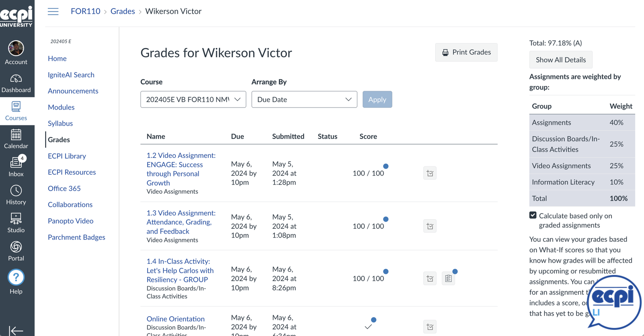644x336 pixels.
Task: Click the Grades breadcrumb link
Action: pyautogui.click(x=123, y=11)
